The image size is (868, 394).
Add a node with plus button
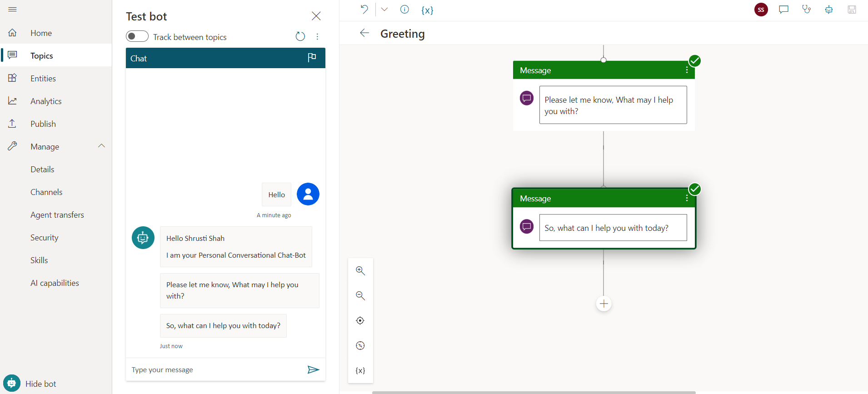pyautogui.click(x=604, y=304)
